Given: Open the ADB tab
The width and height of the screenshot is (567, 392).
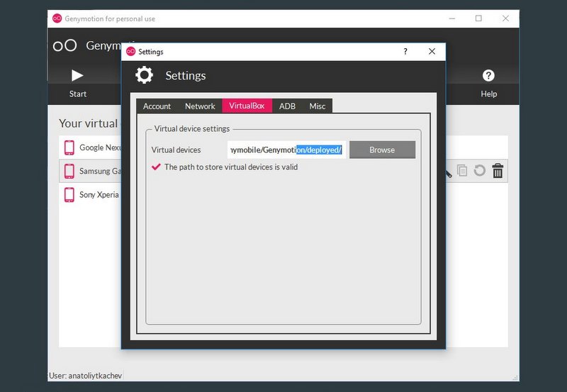Looking at the screenshot, I should click(x=287, y=106).
